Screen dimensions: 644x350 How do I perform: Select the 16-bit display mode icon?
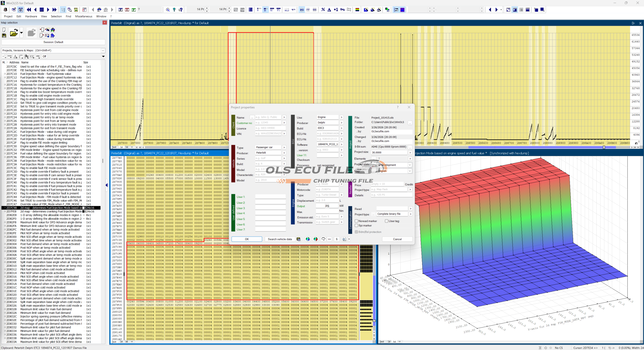coord(265,10)
